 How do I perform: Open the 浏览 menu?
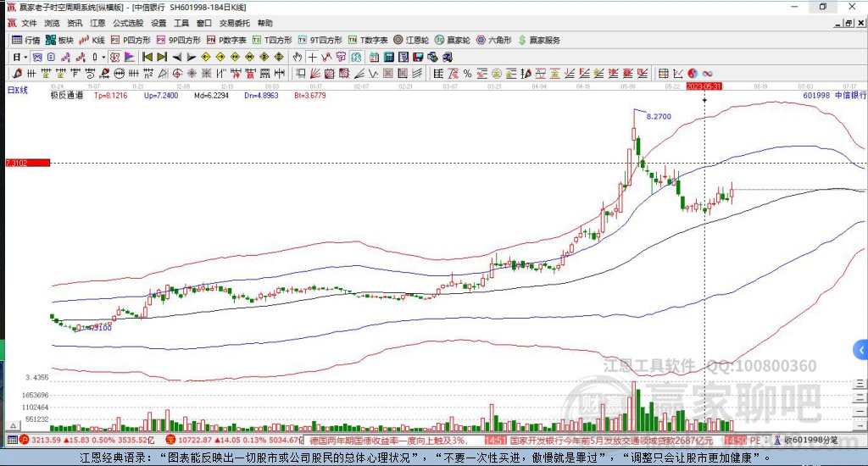coord(52,23)
